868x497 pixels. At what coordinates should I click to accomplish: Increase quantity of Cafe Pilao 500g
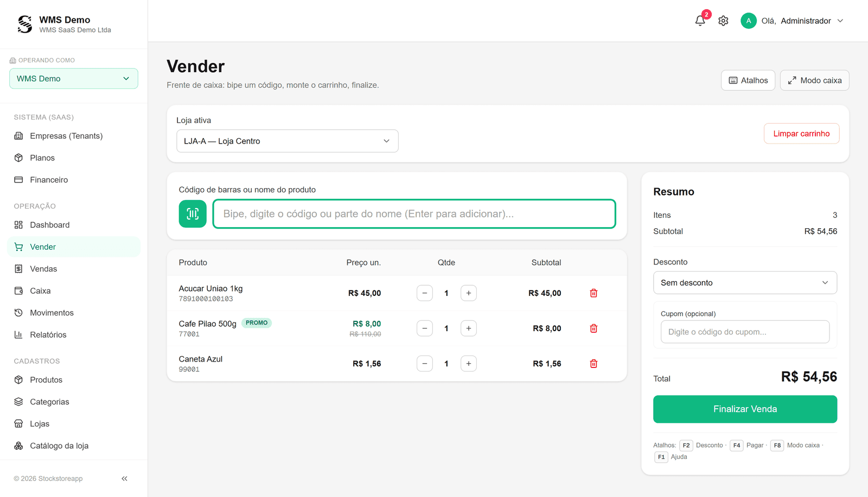pyautogui.click(x=469, y=328)
